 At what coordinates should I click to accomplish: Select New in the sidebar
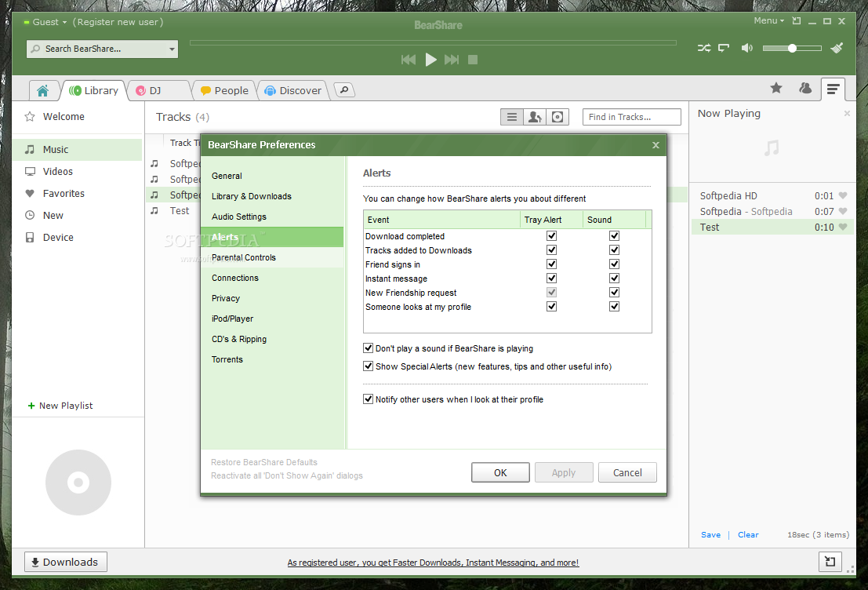[78, 216]
